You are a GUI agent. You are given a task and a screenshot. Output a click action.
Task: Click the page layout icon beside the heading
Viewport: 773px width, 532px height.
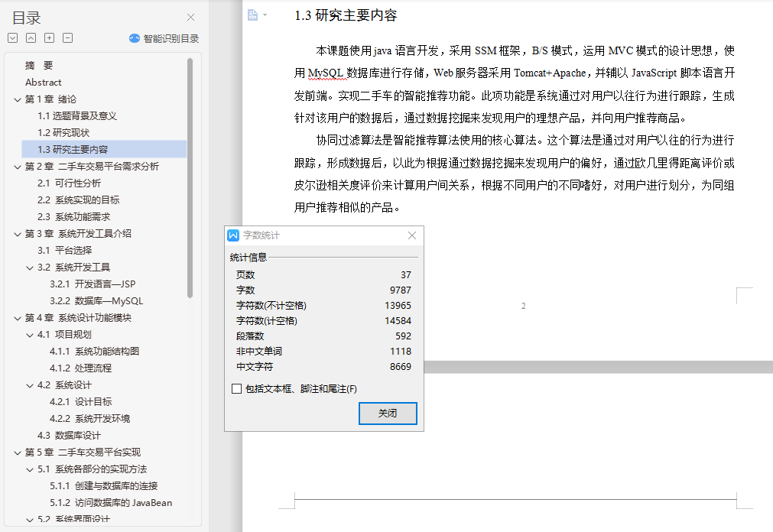[252, 15]
